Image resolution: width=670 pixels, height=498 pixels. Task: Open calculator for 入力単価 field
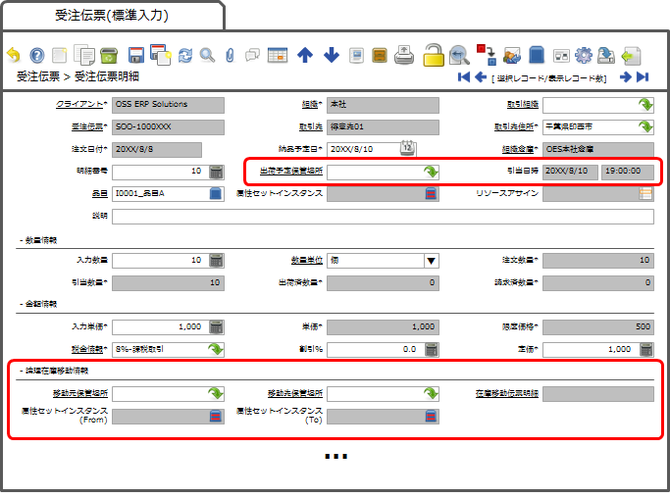click(x=216, y=327)
